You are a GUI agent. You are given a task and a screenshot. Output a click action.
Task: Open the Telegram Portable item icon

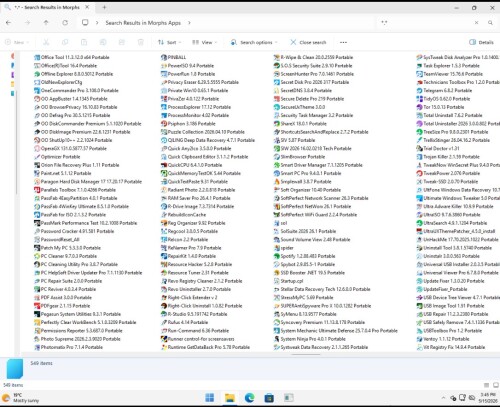pyautogui.click(x=419, y=90)
